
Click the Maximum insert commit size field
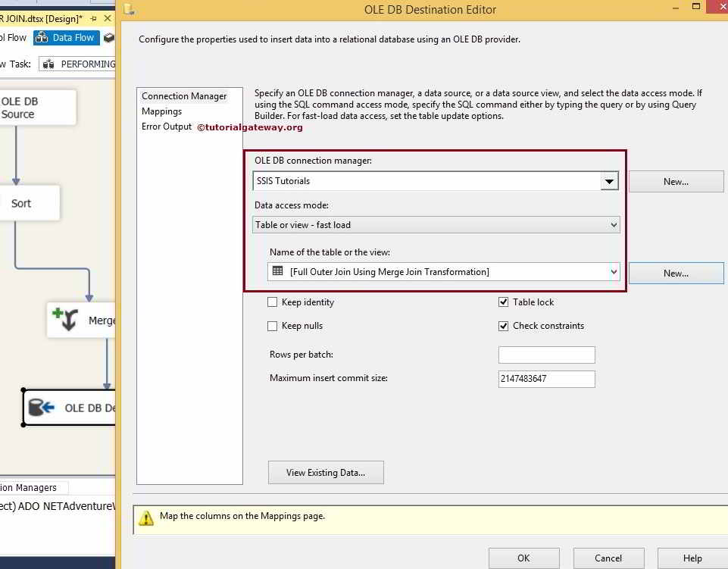click(545, 378)
